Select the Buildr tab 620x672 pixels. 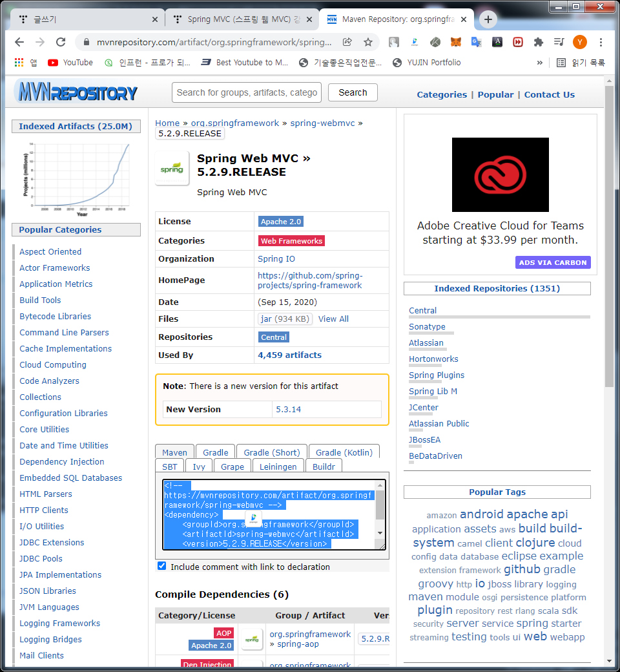[x=324, y=467]
